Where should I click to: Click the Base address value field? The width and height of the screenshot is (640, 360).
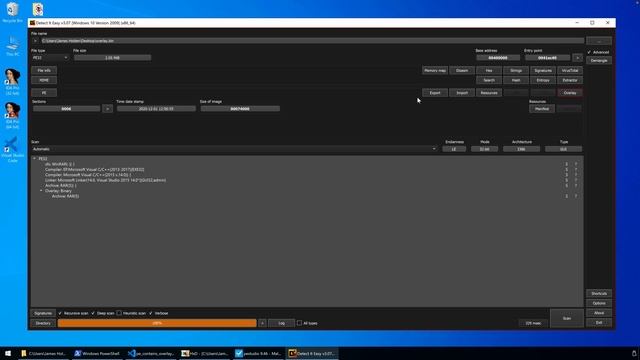[x=498, y=58]
